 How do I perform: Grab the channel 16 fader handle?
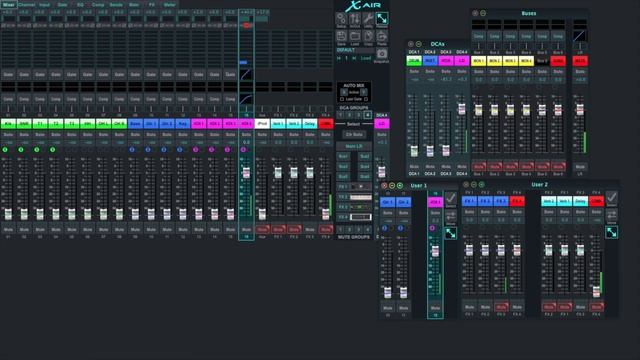tap(246, 173)
